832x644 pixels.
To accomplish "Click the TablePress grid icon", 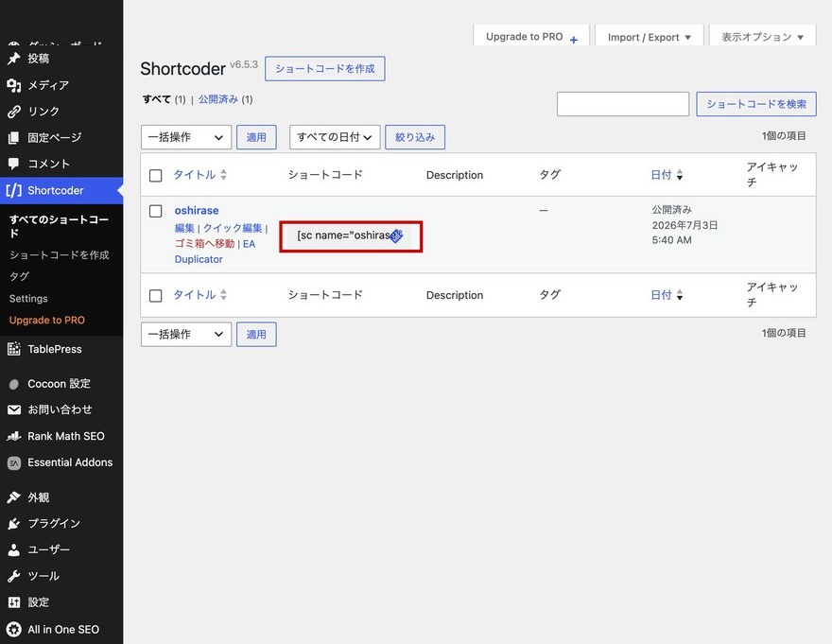I will coord(14,349).
